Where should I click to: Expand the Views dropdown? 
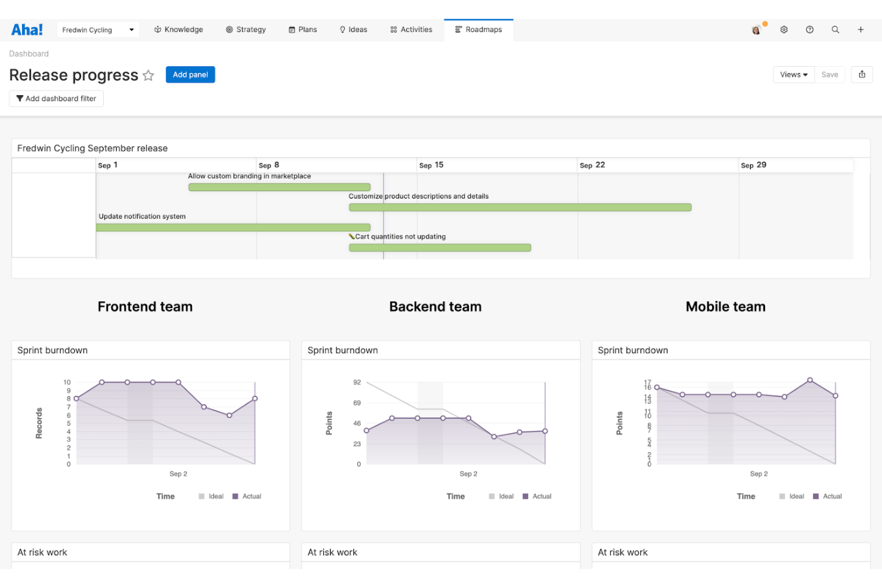point(793,74)
